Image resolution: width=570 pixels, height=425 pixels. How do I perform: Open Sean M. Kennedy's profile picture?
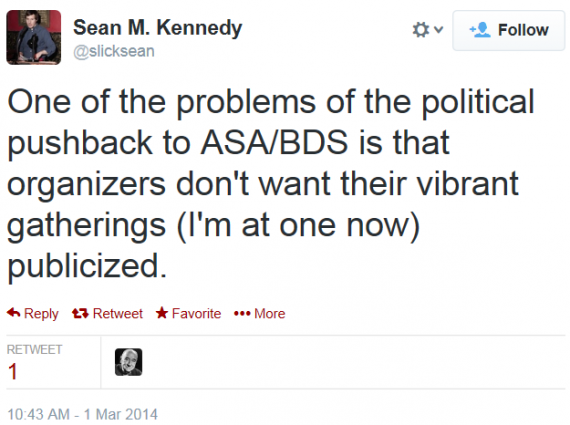tap(34, 37)
